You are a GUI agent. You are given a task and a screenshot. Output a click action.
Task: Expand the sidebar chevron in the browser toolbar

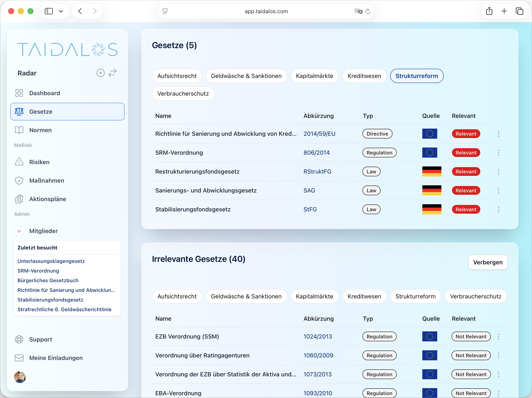61,11
